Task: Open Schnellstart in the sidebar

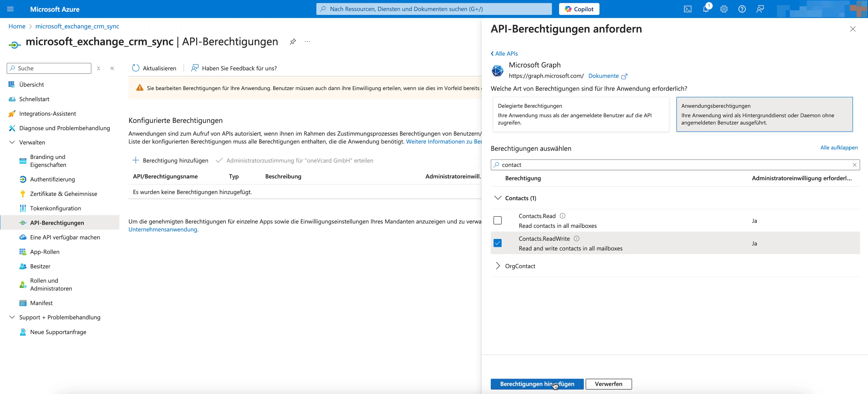Action: pos(34,99)
